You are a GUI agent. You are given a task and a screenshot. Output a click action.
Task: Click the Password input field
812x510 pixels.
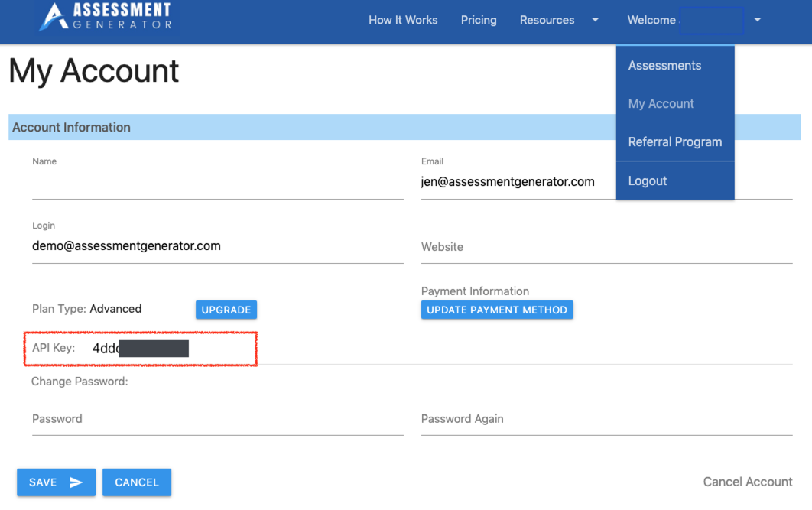click(x=218, y=424)
